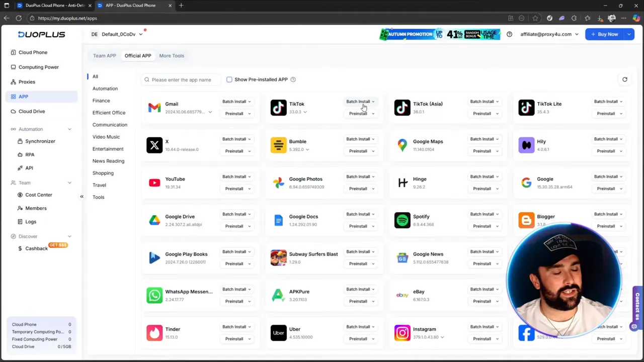Open the Synchronizer page
Image resolution: width=644 pixels, height=362 pixels.
[x=41, y=141]
